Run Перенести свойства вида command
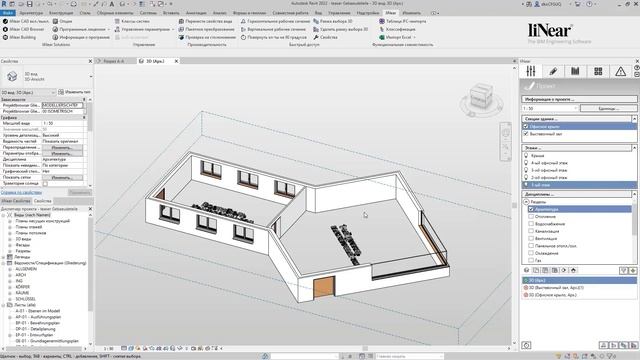The width and height of the screenshot is (640, 360). 205,21
